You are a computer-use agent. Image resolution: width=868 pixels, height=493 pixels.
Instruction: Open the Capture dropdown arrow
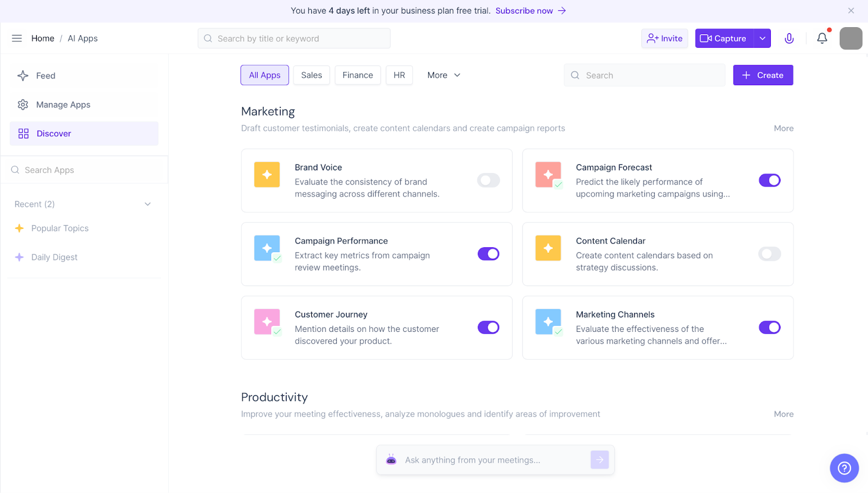pos(762,39)
